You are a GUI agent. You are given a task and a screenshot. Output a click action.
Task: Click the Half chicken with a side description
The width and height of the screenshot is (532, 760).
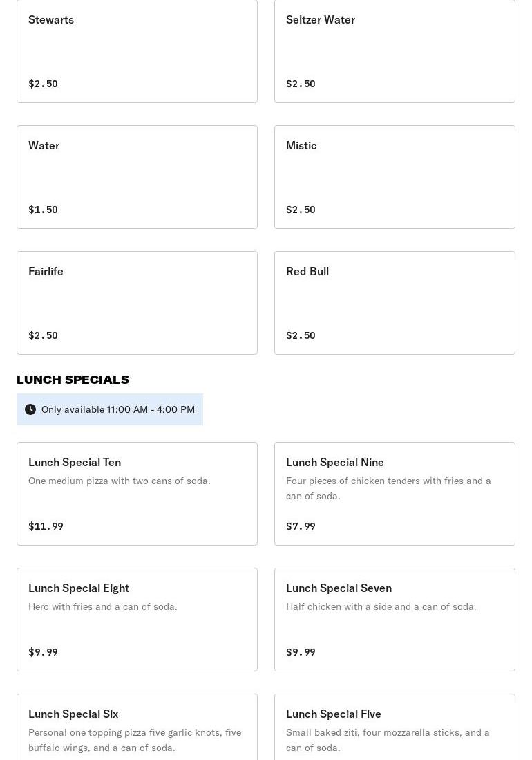tap(381, 606)
